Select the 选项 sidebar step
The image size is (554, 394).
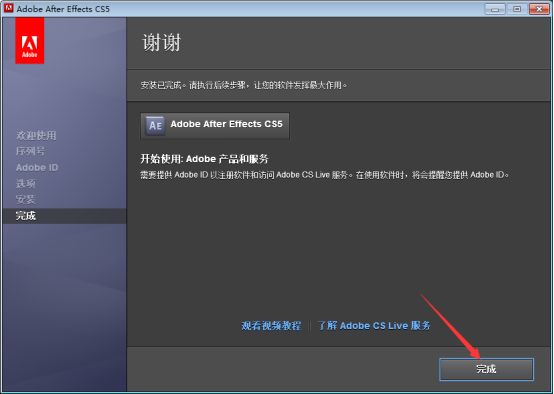point(25,183)
